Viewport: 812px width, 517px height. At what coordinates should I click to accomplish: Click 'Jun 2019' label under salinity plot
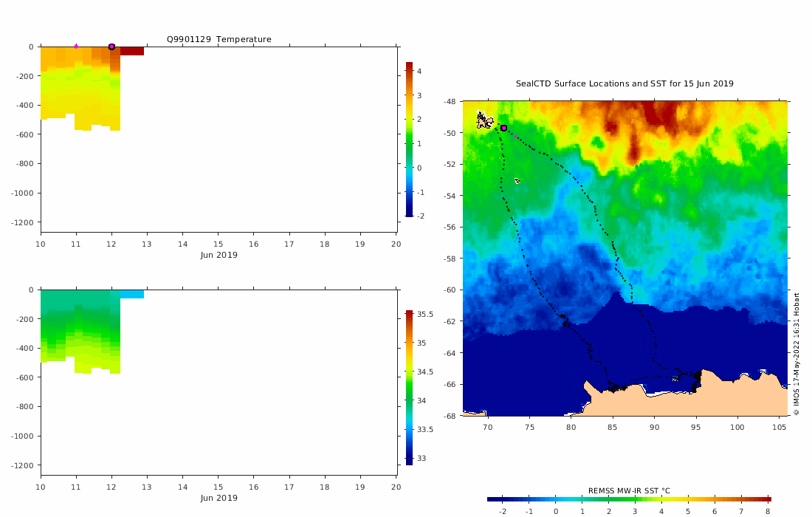tap(219, 498)
